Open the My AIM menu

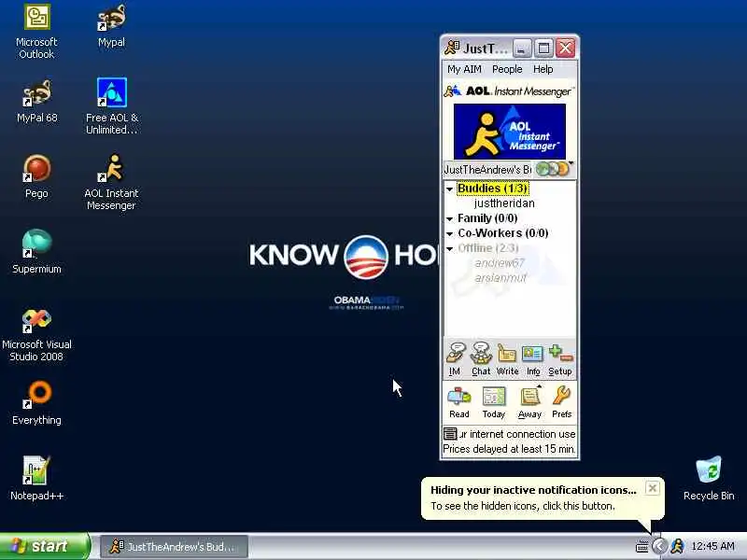pyautogui.click(x=464, y=69)
